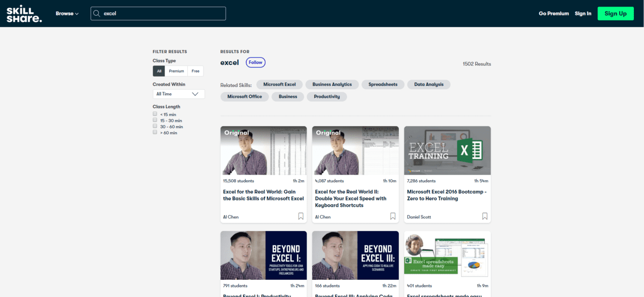The height and width of the screenshot is (297, 644).
Task: Open the Microsoft Excel 2016 Bootcamp title
Action: (x=447, y=195)
